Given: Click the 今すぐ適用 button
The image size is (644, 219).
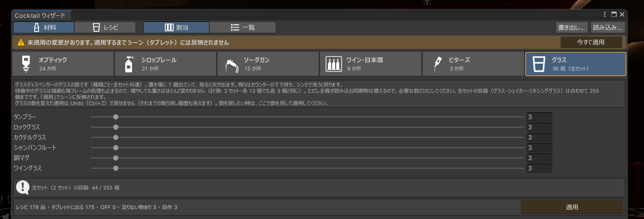Looking at the screenshot, I should click(x=591, y=42).
